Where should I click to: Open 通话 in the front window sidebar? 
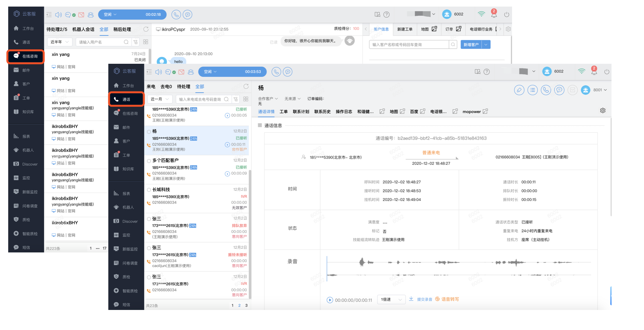point(126,99)
